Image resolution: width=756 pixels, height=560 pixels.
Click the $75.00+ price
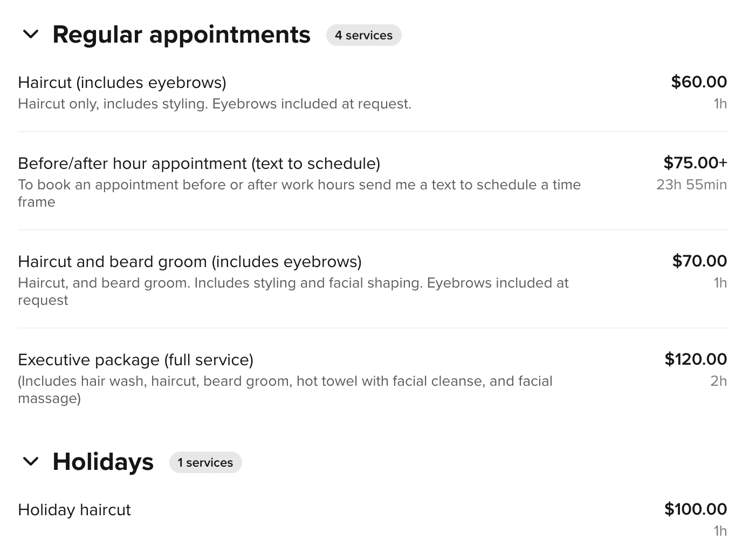696,163
